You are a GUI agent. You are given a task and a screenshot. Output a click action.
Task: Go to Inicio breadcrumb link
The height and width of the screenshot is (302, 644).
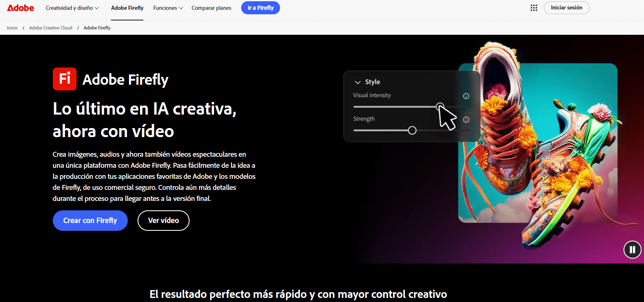pos(12,28)
